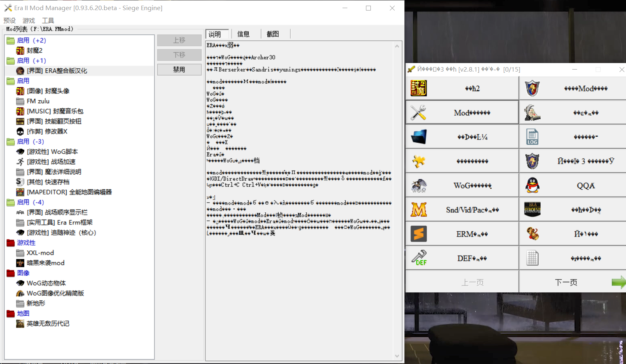Click the LOG file icon
This screenshot has width=626, height=364.
(532, 137)
